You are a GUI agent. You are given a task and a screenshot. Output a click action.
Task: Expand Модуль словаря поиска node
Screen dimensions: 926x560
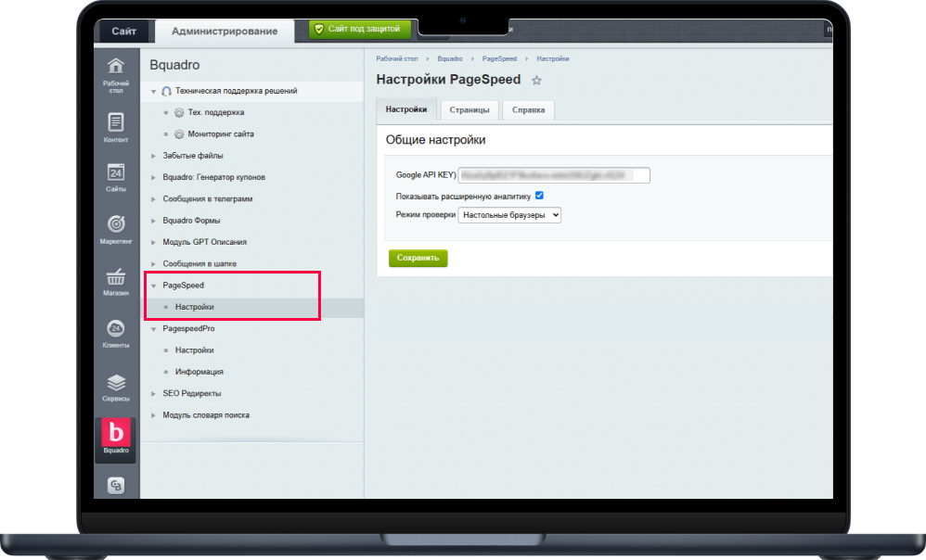point(153,415)
